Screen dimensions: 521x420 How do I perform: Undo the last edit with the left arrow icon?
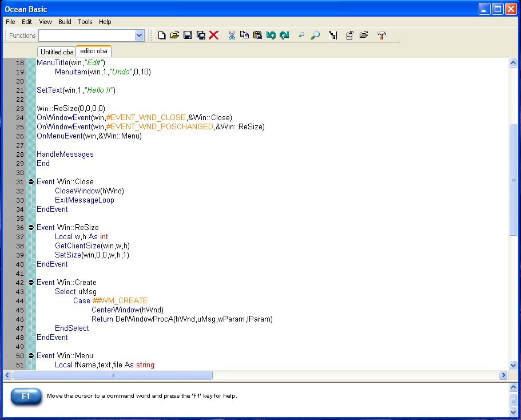271,35
